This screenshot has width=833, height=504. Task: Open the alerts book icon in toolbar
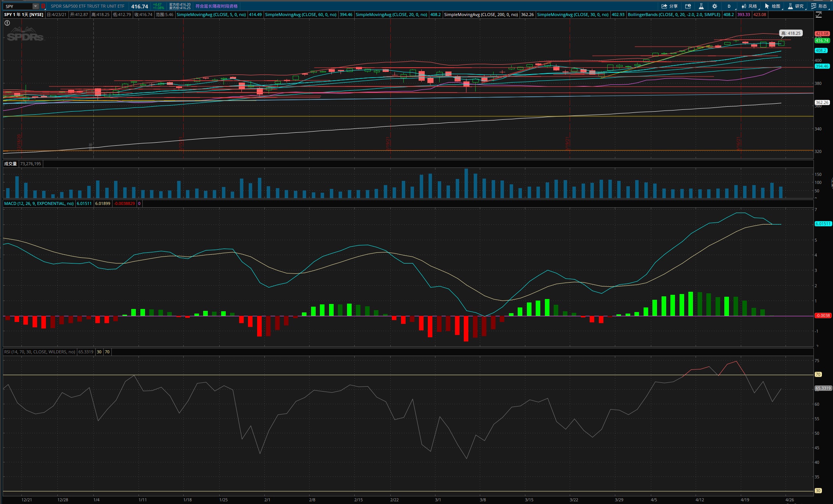pyautogui.click(x=688, y=6)
